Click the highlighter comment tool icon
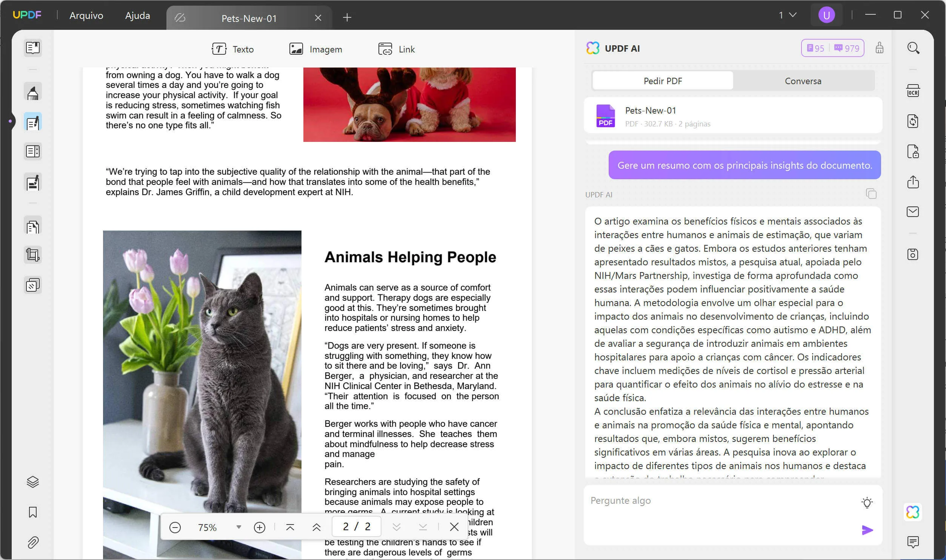 [33, 92]
